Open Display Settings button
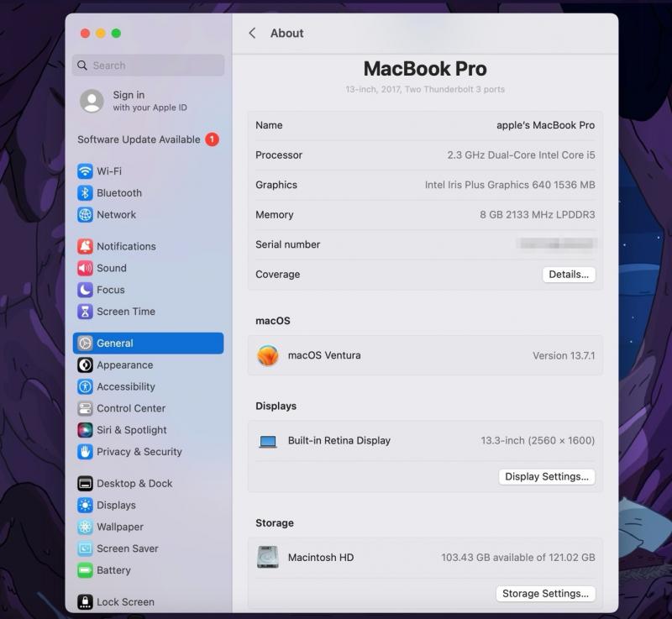This screenshot has height=619, width=672. [547, 477]
